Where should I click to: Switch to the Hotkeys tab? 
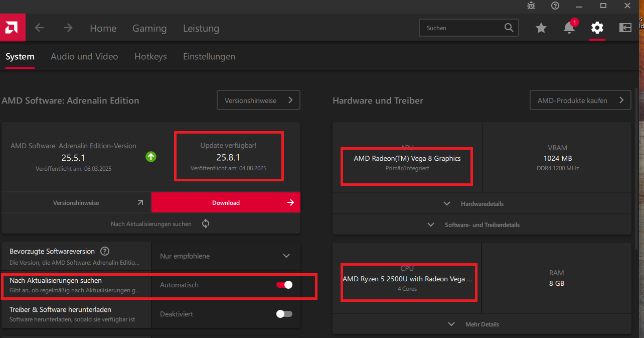[x=150, y=57]
